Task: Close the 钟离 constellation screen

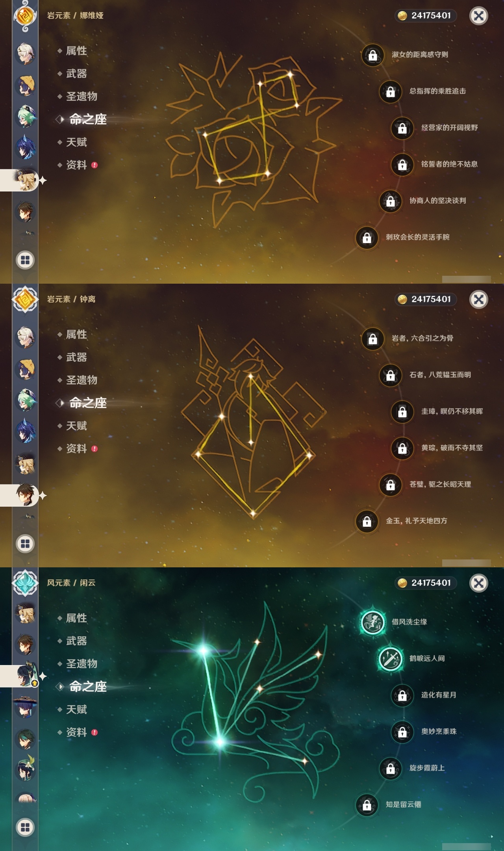Action: (479, 299)
